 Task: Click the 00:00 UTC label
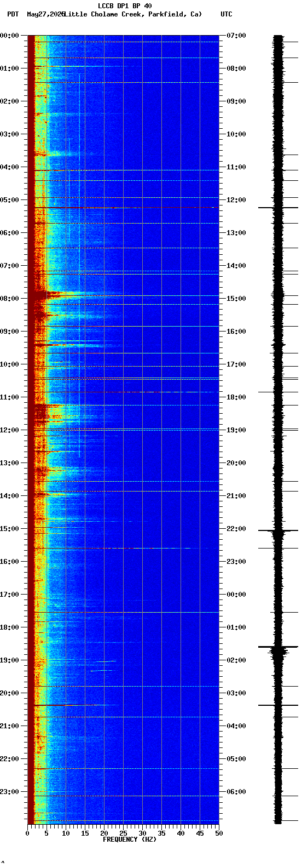[x=236, y=595]
